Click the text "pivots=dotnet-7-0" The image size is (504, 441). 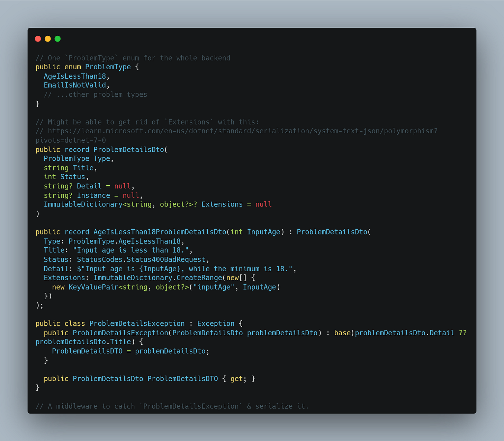(71, 140)
